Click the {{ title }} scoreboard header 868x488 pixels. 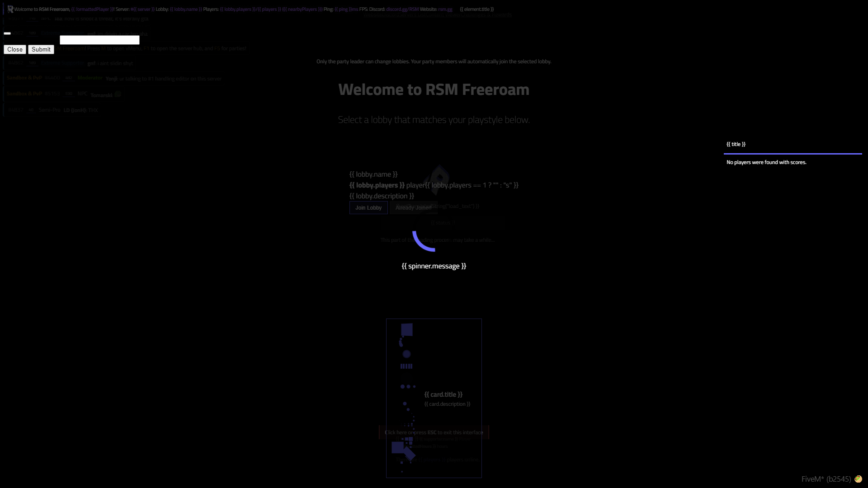pos(736,144)
